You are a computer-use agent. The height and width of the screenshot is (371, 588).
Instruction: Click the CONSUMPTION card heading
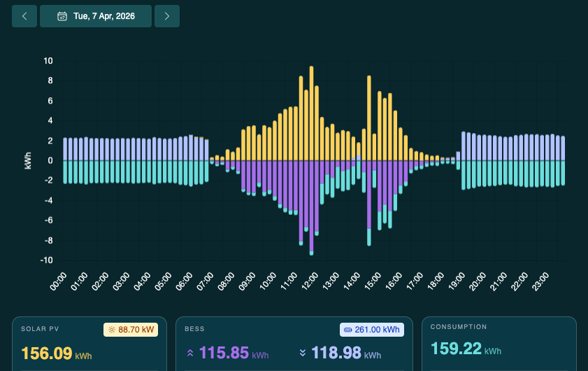pos(458,327)
